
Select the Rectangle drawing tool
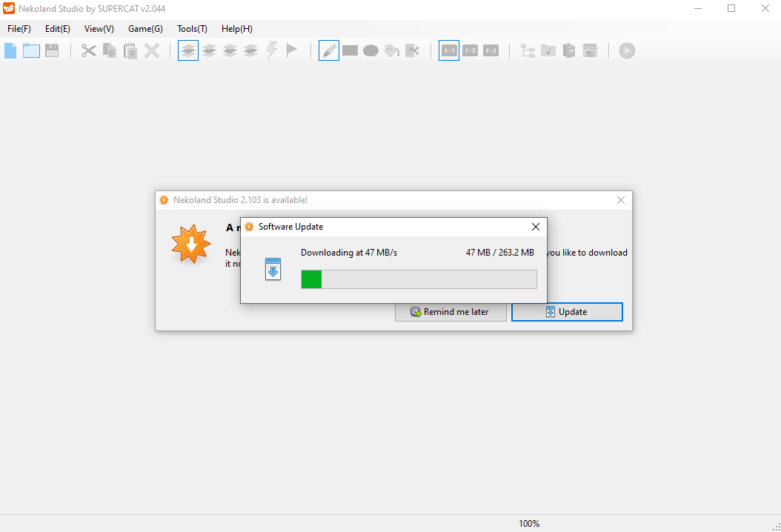350,50
